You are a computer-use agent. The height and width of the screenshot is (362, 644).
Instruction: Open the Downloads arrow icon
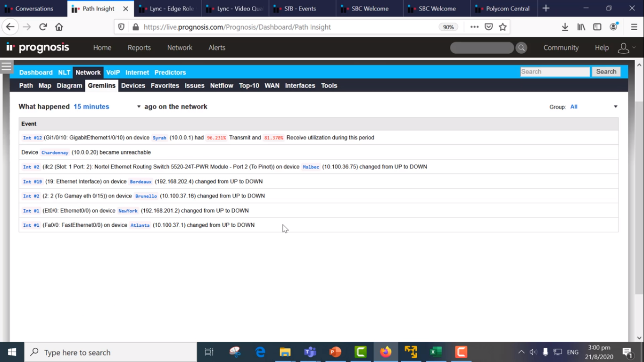565,27
